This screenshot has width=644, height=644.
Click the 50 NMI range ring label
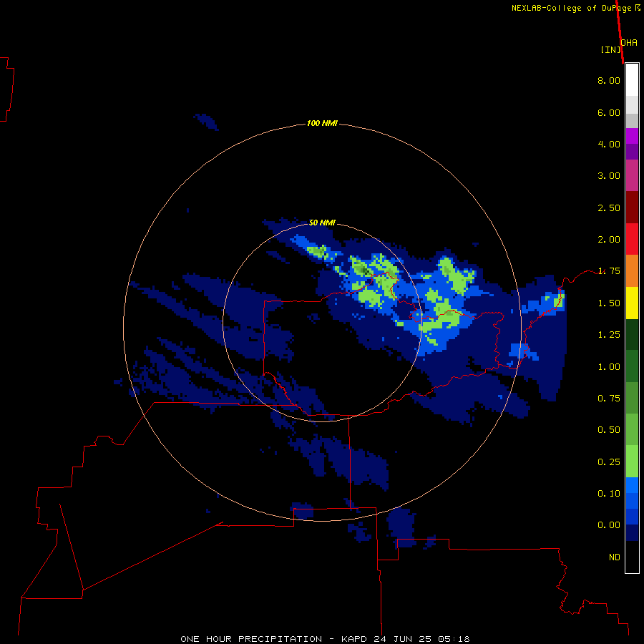point(322,223)
